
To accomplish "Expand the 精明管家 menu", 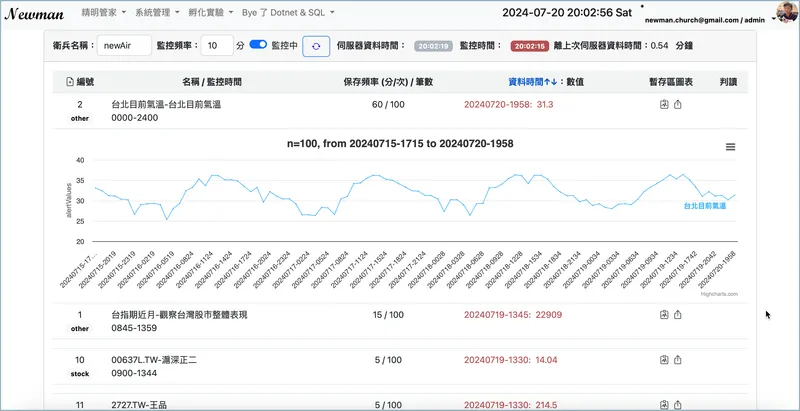I will (x=104, y=13).
